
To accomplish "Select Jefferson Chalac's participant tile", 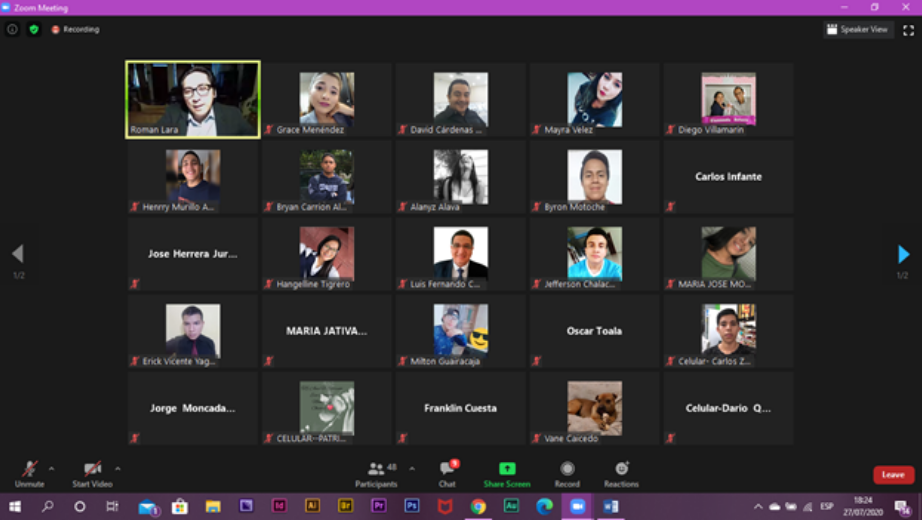I will [594, 254].
